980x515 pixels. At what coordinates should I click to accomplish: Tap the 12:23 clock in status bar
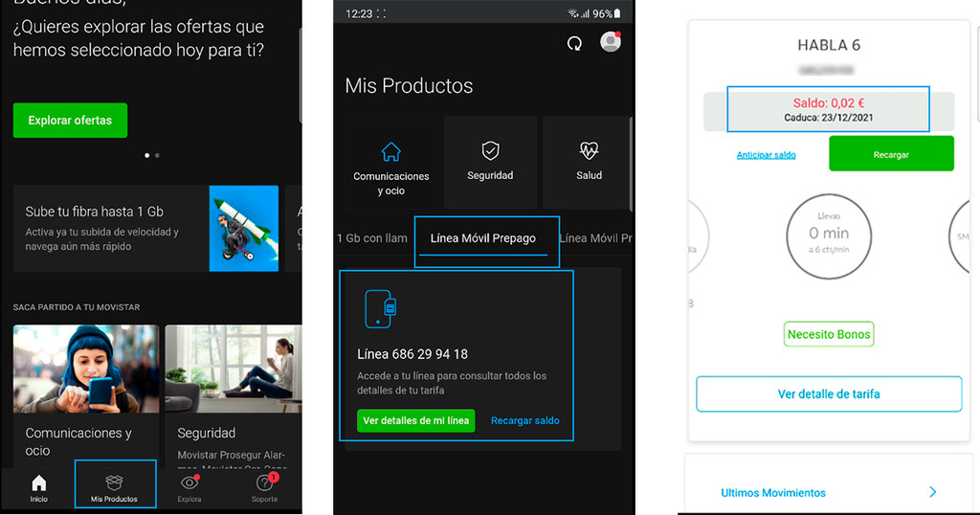[359, 13]
